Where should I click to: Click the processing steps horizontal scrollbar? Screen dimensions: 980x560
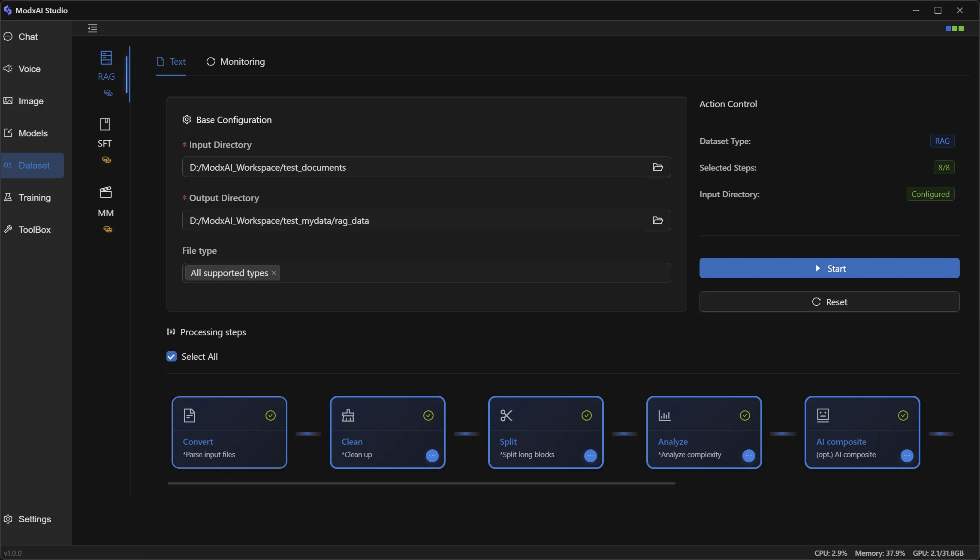coord(421,483)
